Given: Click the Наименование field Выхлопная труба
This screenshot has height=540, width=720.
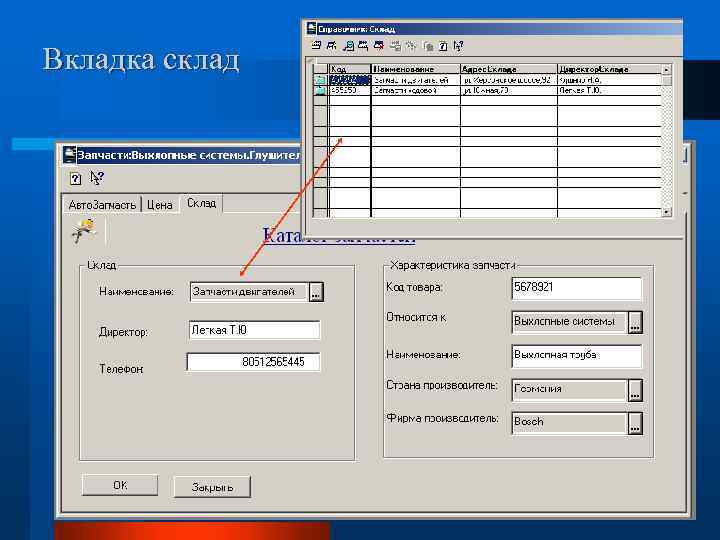Looking at the screenshot, I should coord(576,355).
